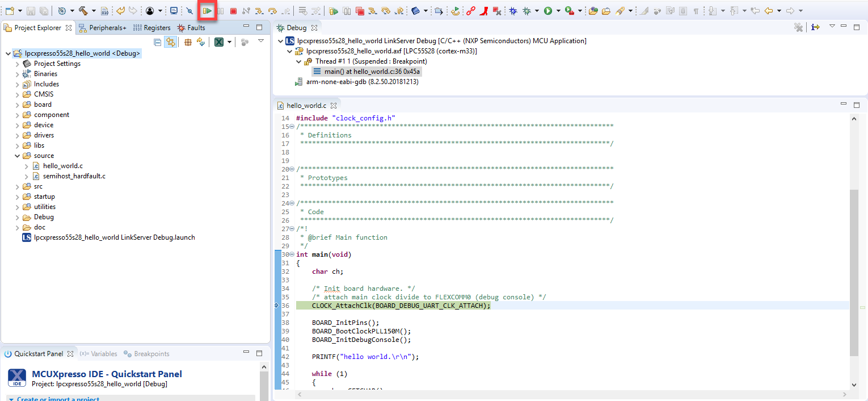The width and height of the screenshot is (868, 401).
Task: Collapse Thread #1 in Debug view
Action: pyautogui.click(x=299, y=61)
